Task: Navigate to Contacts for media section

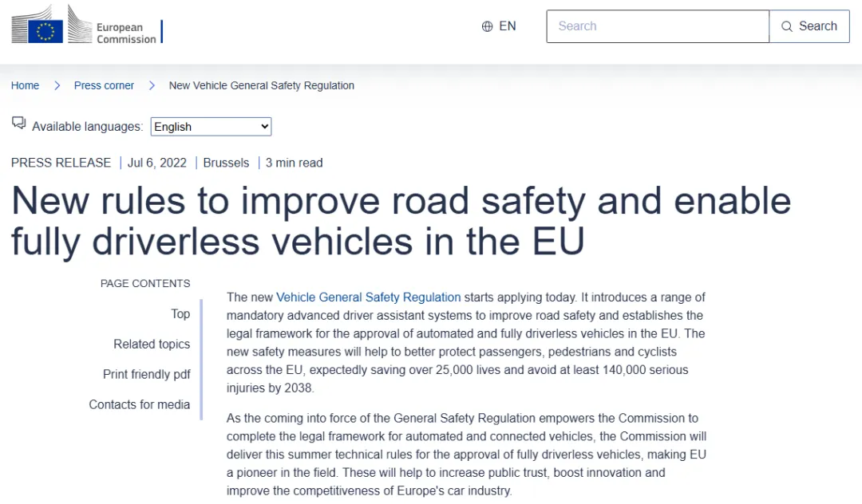Action: tap(139, 404)
